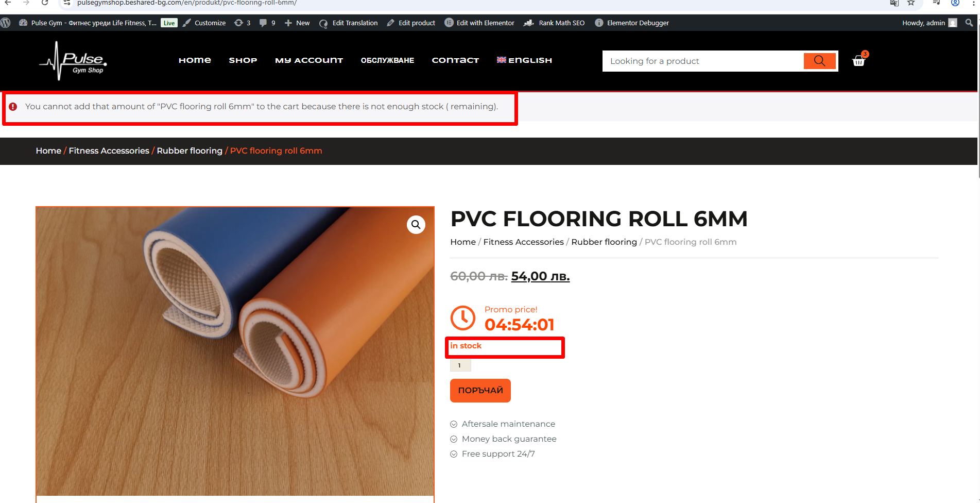This screenshot has width=980, height=503.
Task: Bookmark this page with star icon
Action: coord(911,3)
